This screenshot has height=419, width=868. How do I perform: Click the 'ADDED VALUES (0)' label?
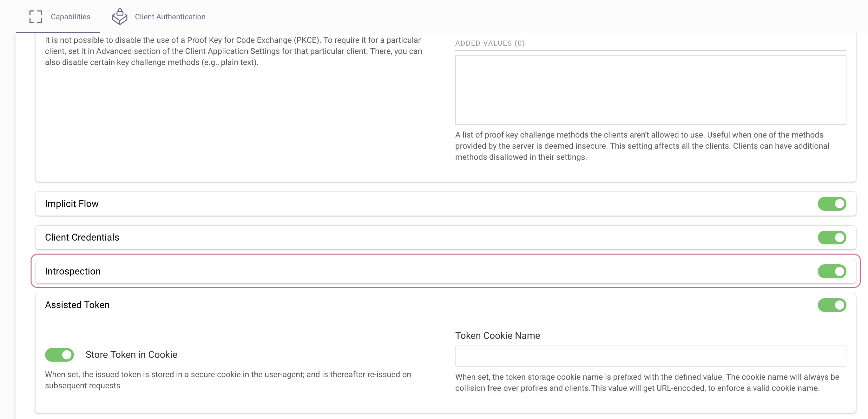click(490, 43)
